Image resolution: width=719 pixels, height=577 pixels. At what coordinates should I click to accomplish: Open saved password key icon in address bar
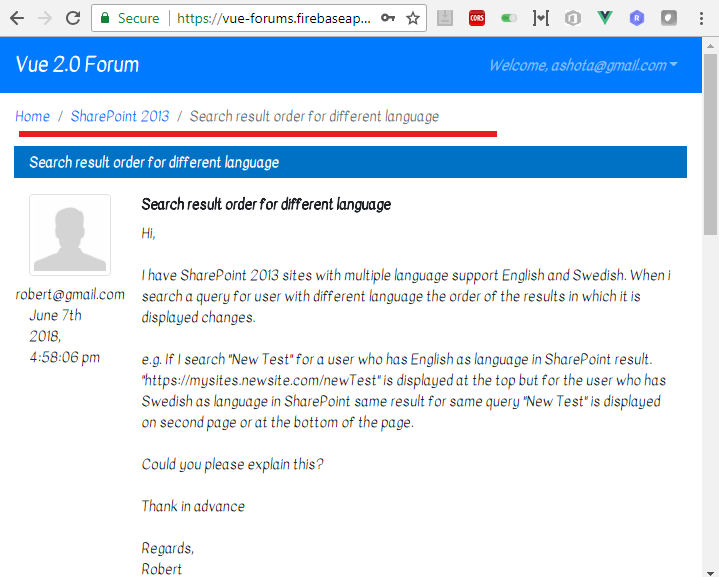388,18
